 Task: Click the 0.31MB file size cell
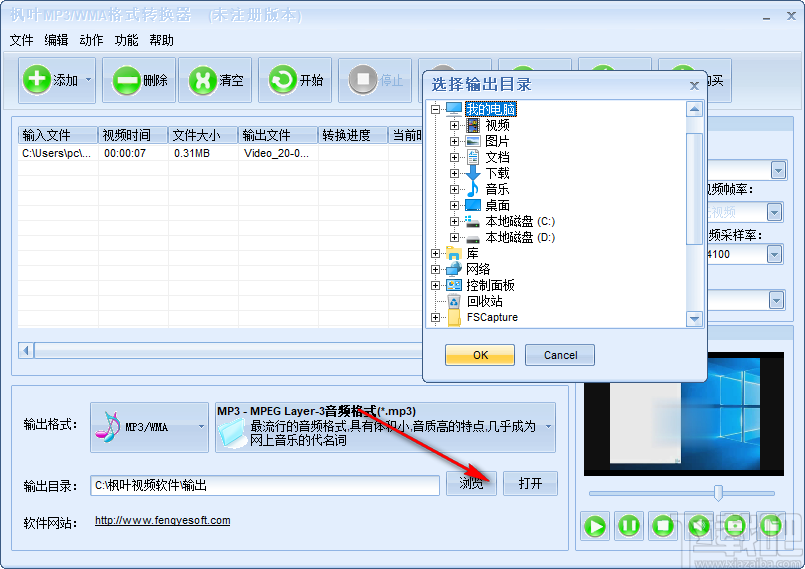(192, 153)
